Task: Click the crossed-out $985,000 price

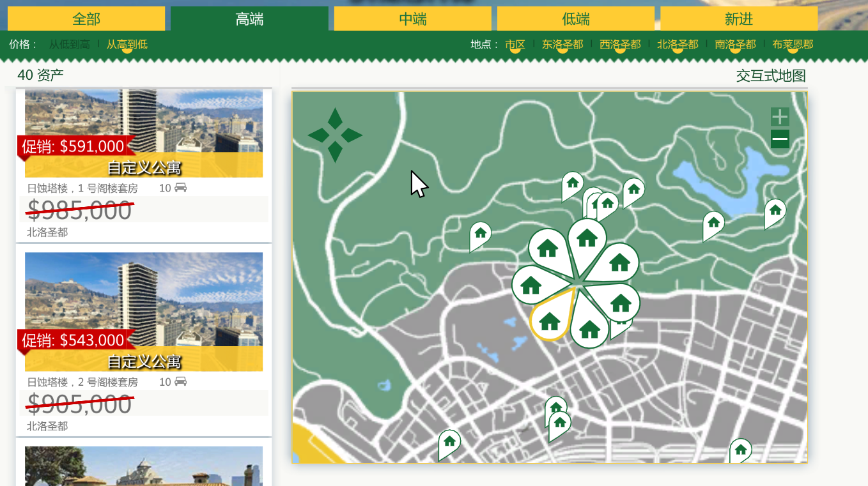Action: tap(79, 210)
